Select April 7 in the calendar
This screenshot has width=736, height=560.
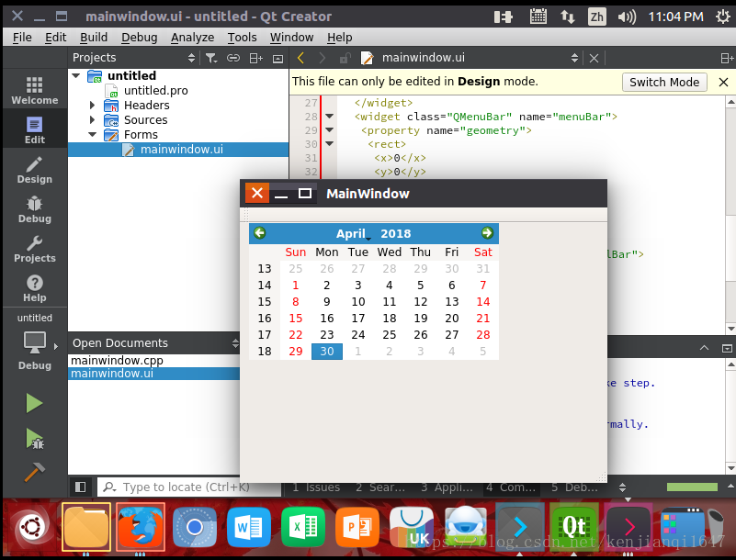[483, 286]
